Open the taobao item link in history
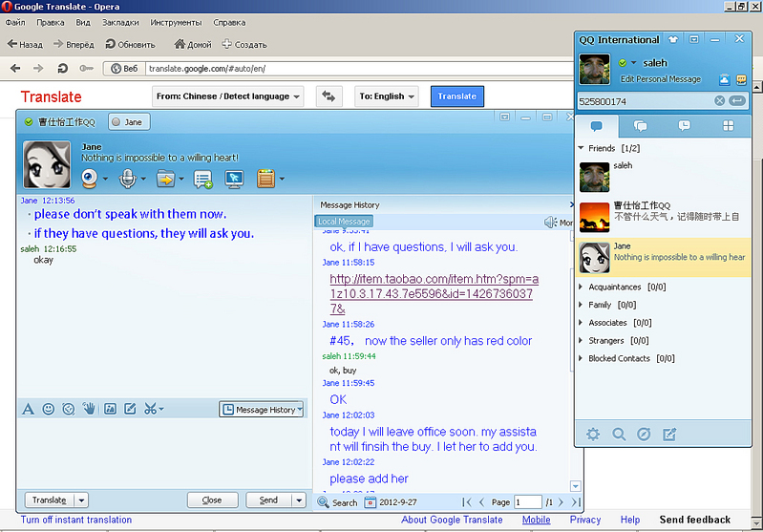The width and height of the screenshot is (763, 532). [434, 293]
